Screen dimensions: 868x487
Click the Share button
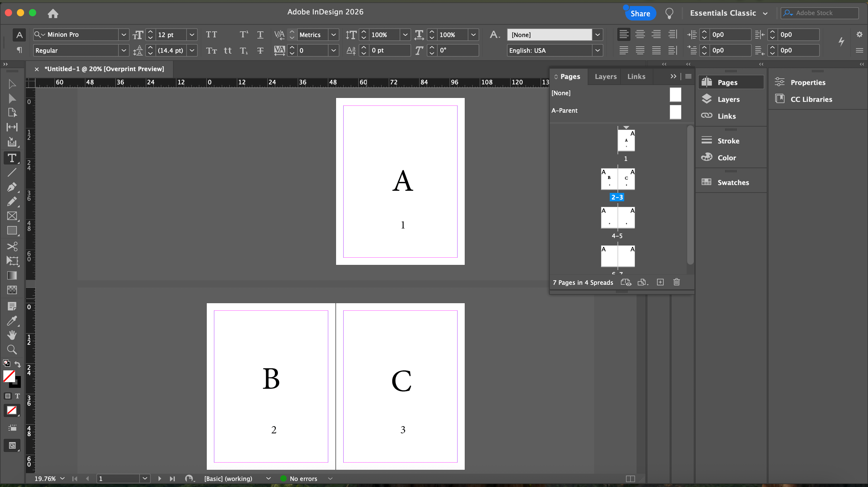pyautogui.click(x=640, y=14)
